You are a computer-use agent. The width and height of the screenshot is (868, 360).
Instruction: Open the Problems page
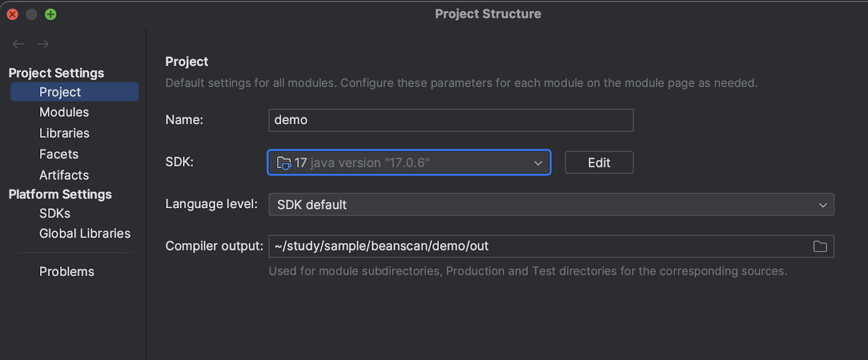(x=67, y=272)
